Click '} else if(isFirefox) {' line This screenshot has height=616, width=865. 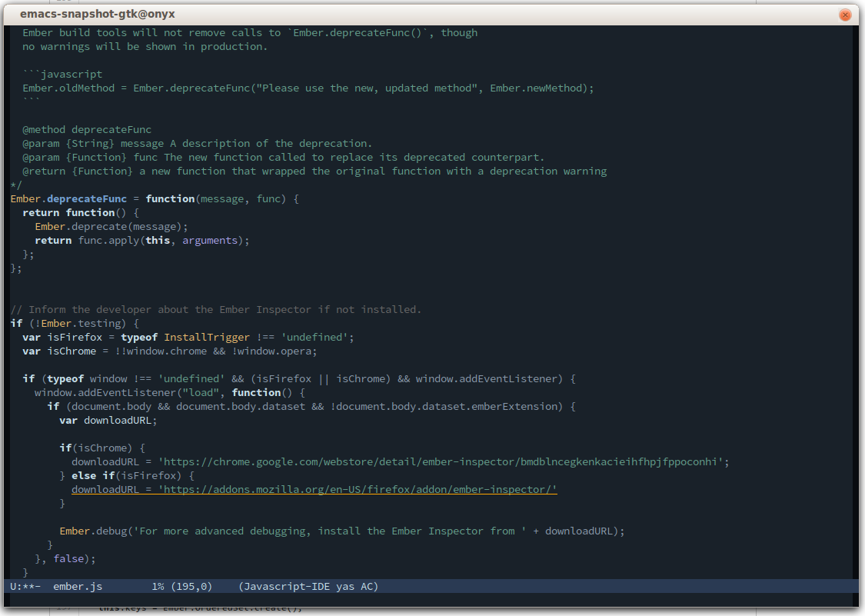pos(127,475)
